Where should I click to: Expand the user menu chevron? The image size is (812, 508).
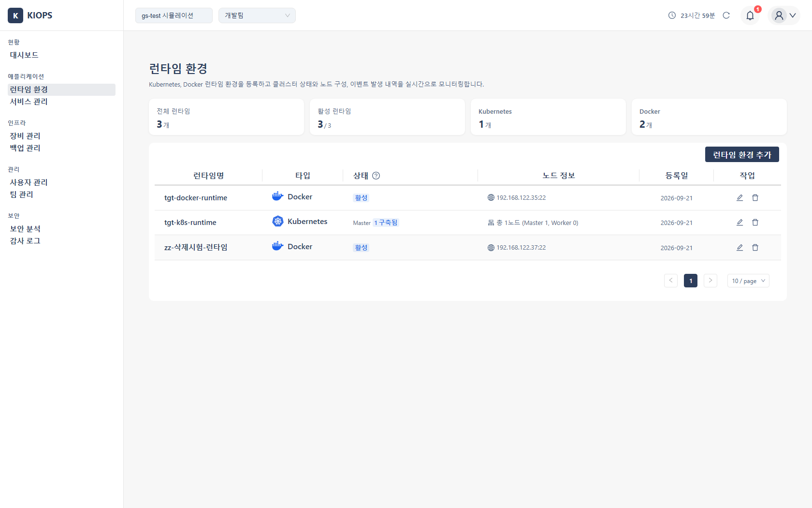[x=793, y=15]
